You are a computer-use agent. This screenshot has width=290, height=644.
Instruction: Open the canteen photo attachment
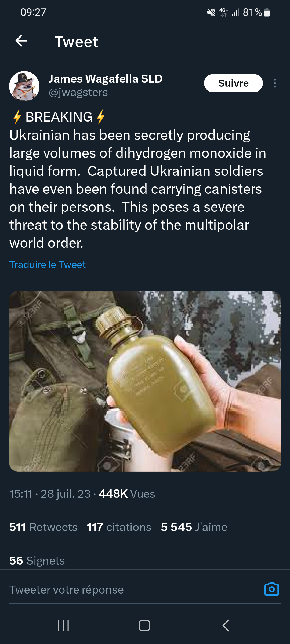click(x=145, y=381)
